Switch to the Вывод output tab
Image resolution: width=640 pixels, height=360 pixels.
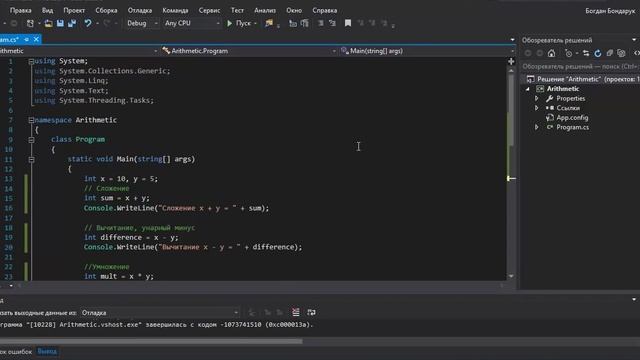pos(47,351)
